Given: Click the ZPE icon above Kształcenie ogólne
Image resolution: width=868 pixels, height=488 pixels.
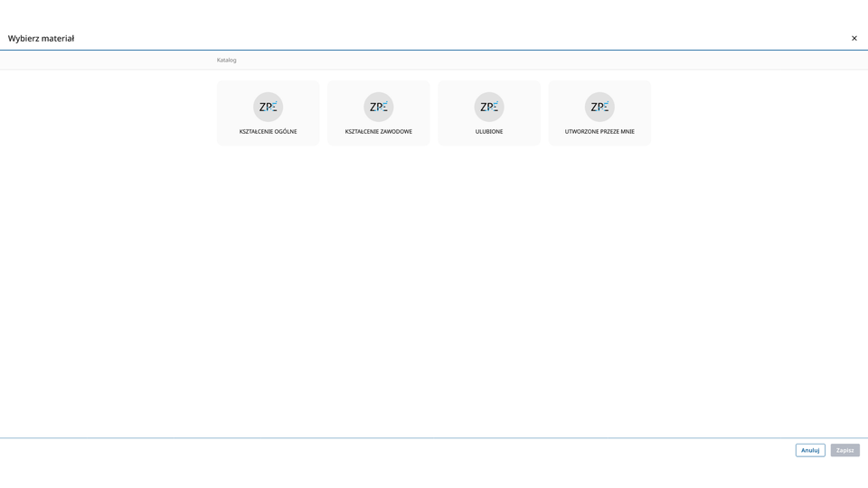Looking at the screenshot, I should 268,107.
